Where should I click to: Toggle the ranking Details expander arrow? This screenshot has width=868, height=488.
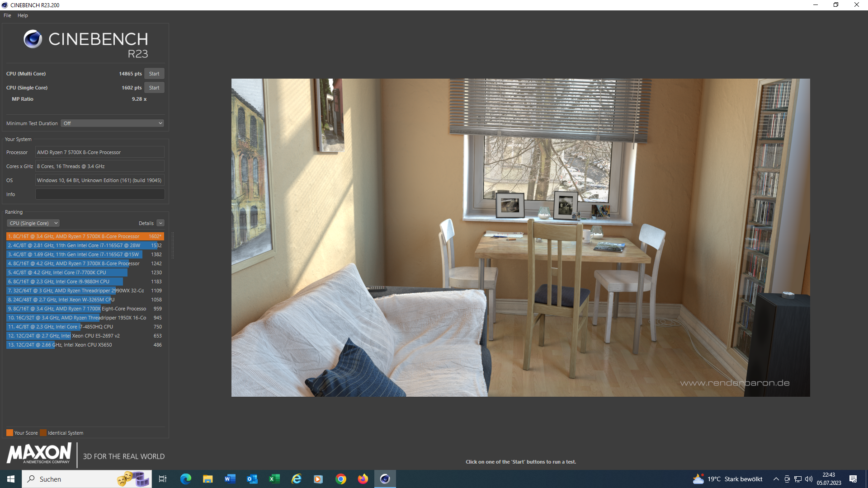click(160, 223)
